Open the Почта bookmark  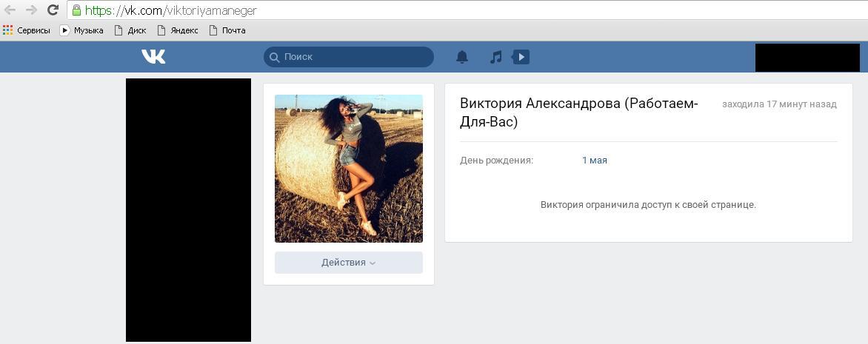tap(227, 30)
